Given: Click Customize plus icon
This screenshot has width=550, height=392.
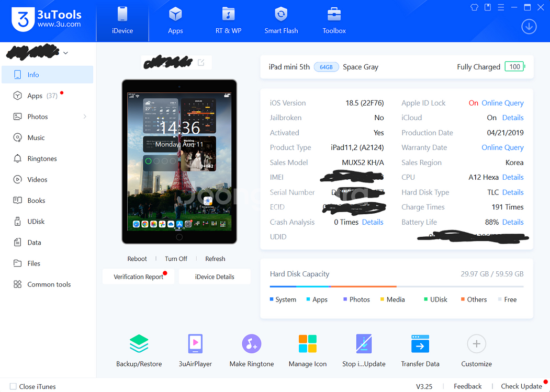Looking at the screenshot, I should coord(476,344).
